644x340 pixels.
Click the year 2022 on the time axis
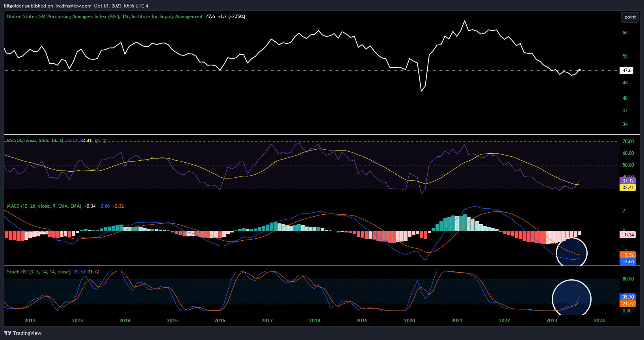[x=504, y=321]
